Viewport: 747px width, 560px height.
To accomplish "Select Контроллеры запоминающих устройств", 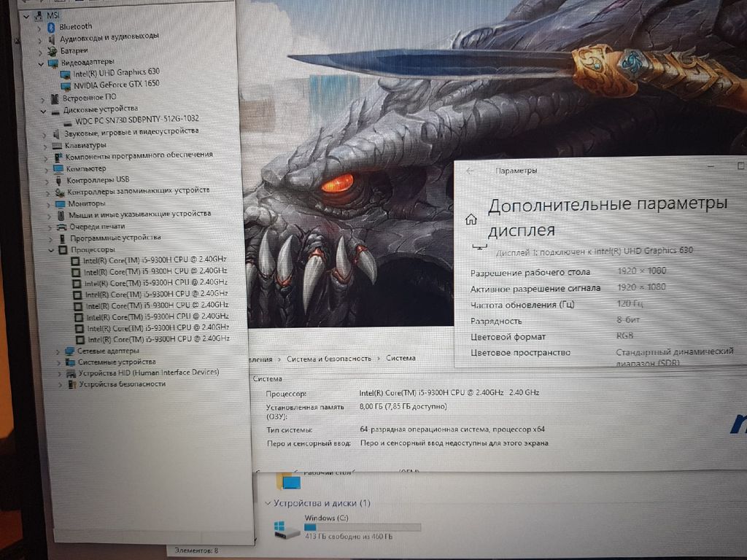I will [x=138, y=191].
